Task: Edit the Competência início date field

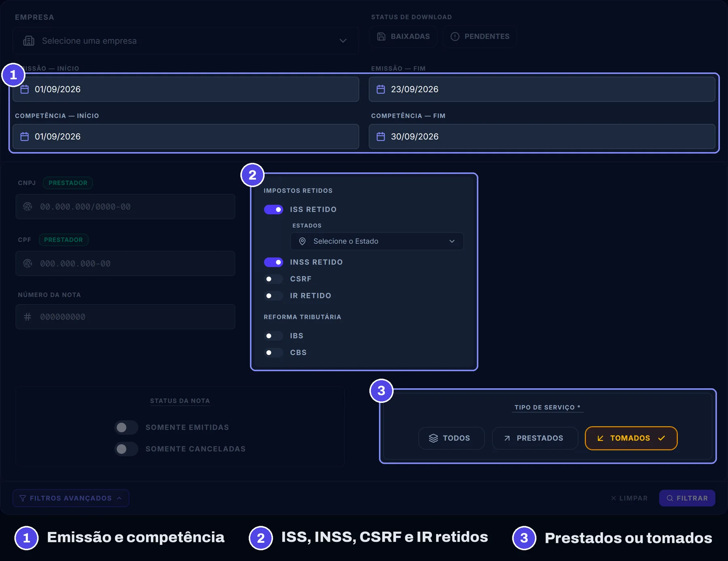Action: click(x=186, y=137)
